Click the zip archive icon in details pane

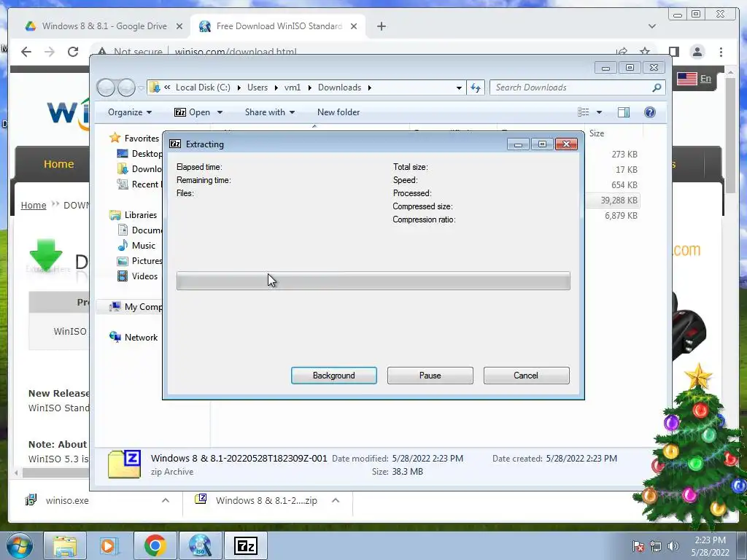[x=124, y=464]
